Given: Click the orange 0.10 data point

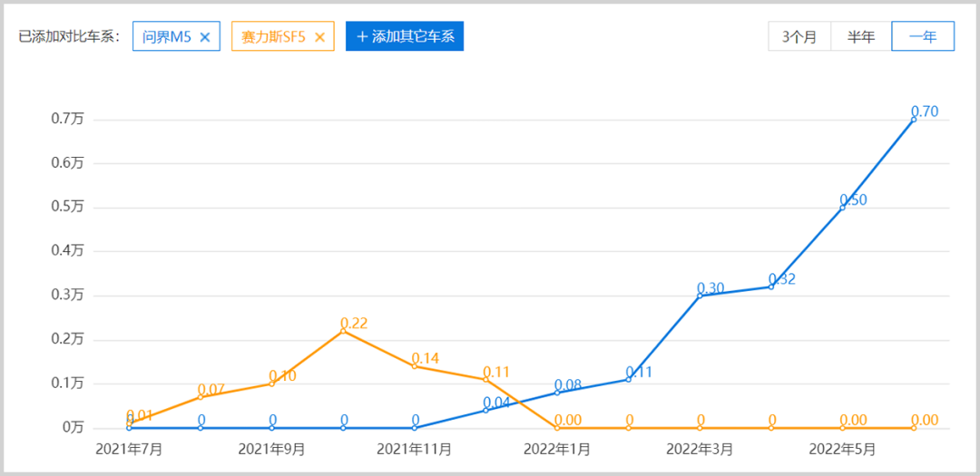Looking at the screenshot, I should coord(272,384).
